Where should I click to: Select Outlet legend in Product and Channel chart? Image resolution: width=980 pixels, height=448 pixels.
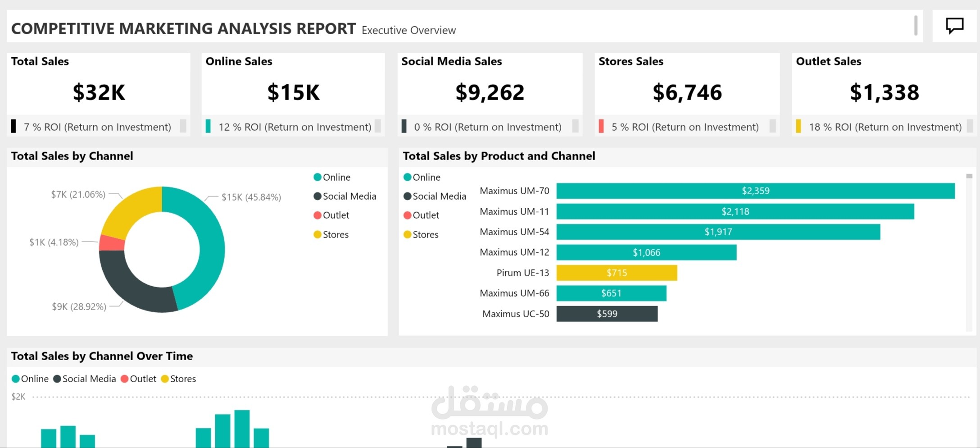click(x=421, y=215)
